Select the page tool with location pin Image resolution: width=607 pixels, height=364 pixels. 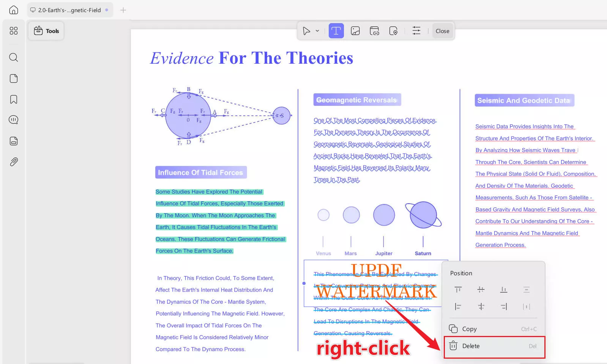(393, 31)
